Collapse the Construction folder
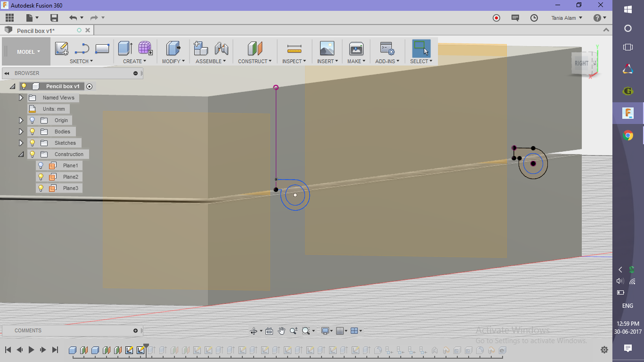This screenshot has width=644, height=362. (x=21, y=154)
